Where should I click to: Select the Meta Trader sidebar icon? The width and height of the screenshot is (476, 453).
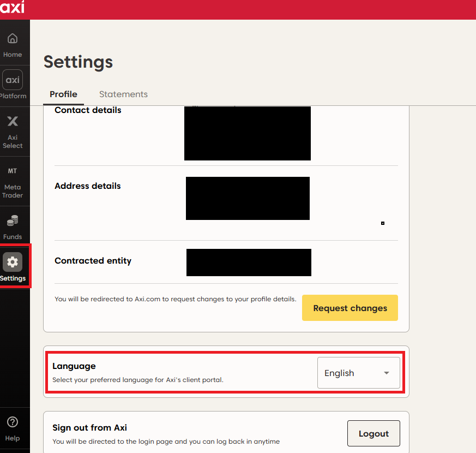pyautogui.click(x=13, y=180)
